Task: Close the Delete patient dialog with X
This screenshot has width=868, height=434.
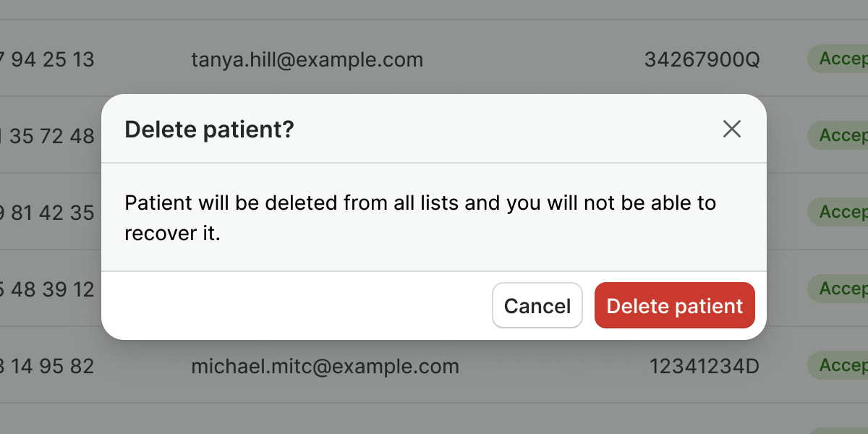Action: pyautogui.click(x=732, y=129)
